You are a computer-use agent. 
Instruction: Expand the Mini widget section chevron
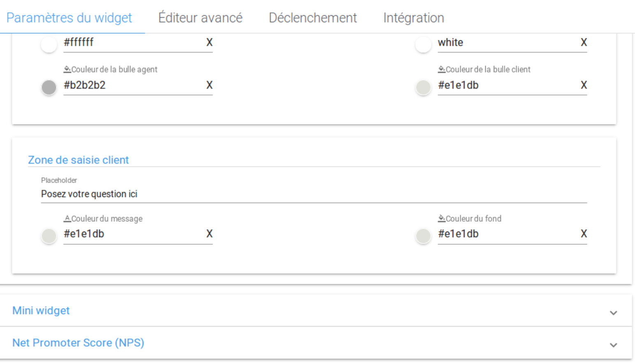pos(613,313)
